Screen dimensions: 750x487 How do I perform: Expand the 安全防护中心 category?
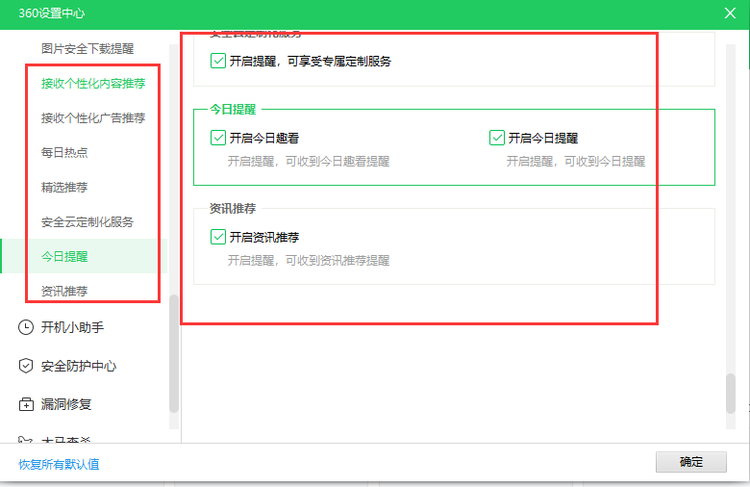pos(79,366)
